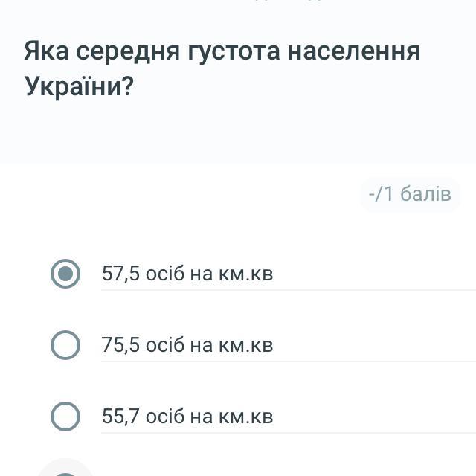Click the word "України?" in the question

coord(79,87)
